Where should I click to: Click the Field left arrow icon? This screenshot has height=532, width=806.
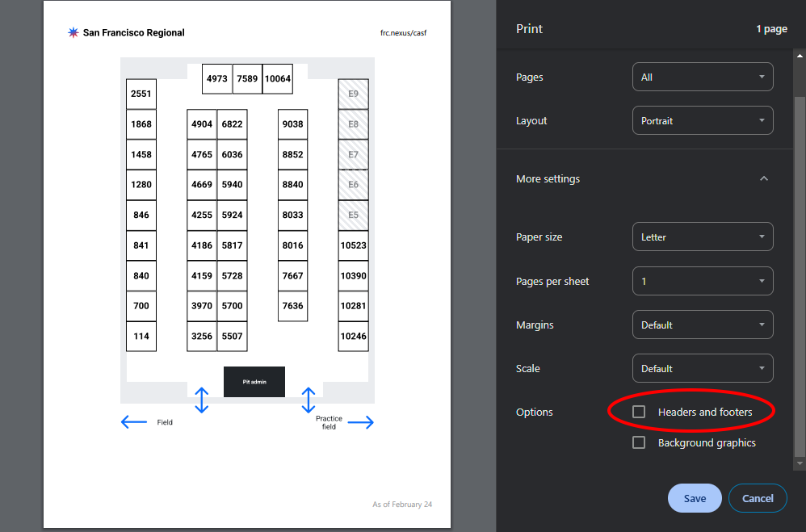click(x=134, y=421)
